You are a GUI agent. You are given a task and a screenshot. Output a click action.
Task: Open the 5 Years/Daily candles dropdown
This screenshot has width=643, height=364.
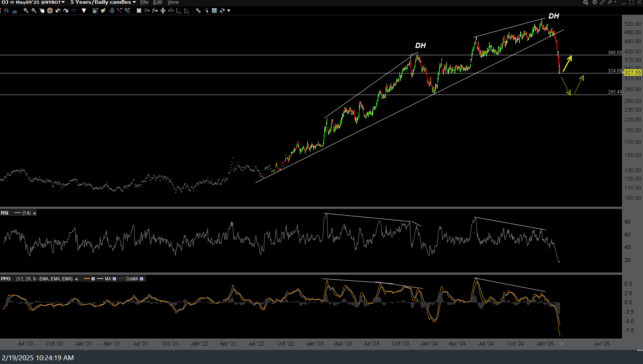pyautogui.click(x=103, y=2)
